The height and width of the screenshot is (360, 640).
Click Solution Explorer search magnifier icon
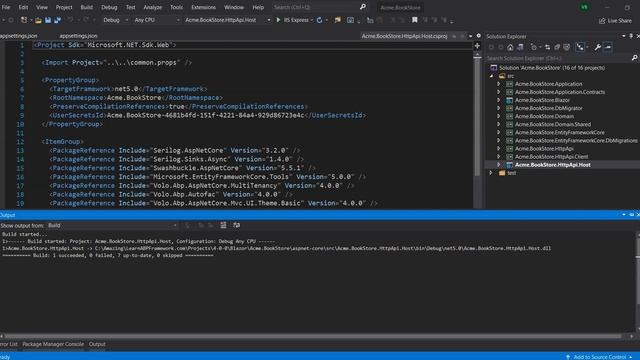click(x=634, y=58)
